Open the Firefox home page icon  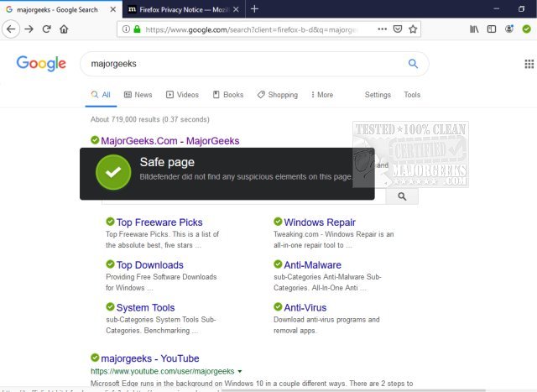[x=64, y=29]
